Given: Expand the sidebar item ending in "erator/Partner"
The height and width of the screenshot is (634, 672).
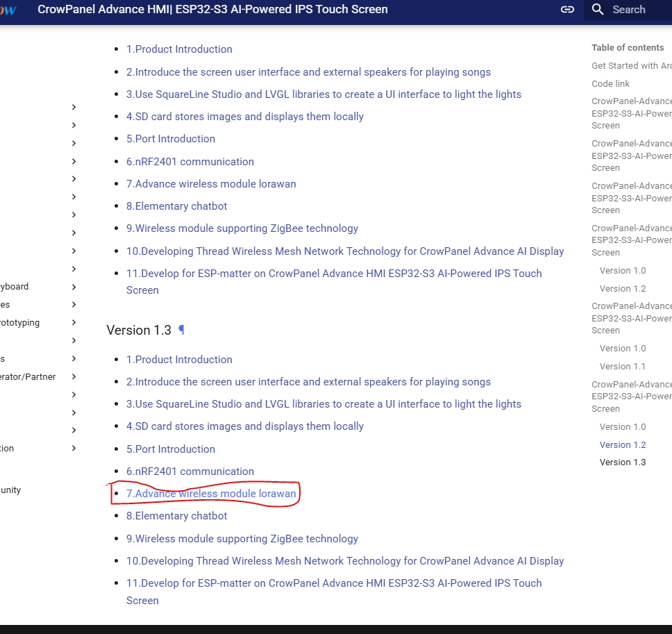Looking at the screenshot, I should click(74, 376).
